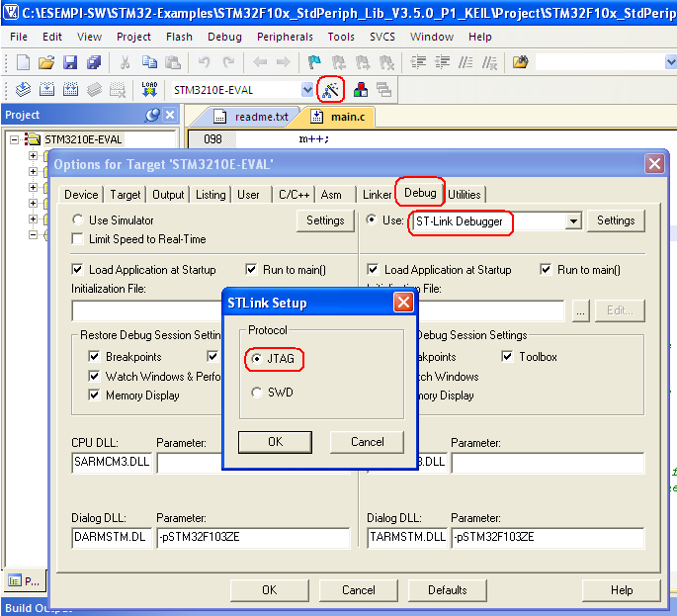
Task: Expand the second project group node
Action: pos(34,171)
